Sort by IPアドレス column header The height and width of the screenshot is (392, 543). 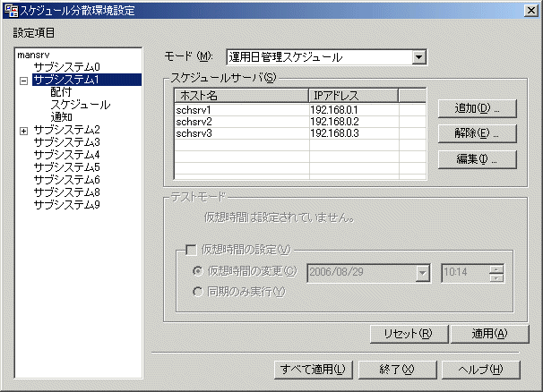353,96
